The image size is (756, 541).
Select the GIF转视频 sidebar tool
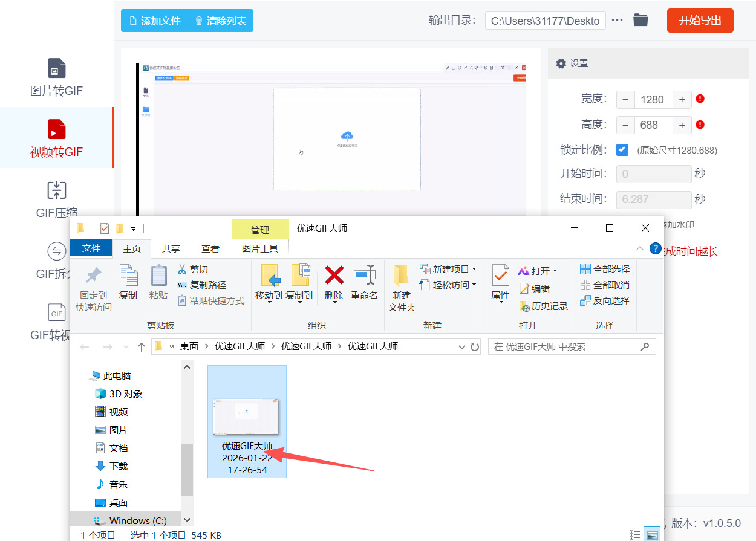click(x=56, y=319)
